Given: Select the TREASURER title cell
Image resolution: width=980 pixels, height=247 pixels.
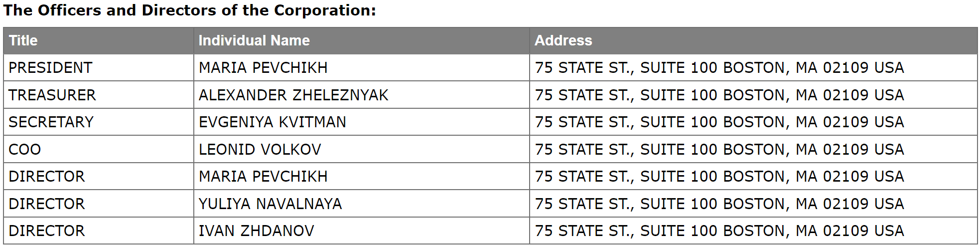Looking at the screenshot, I should 52,95.
